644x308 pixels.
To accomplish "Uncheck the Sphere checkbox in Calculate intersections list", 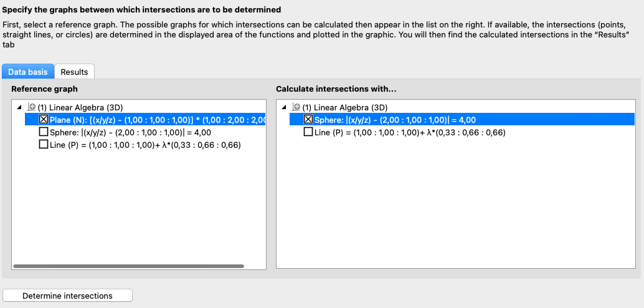I will [x=308, y=120].
